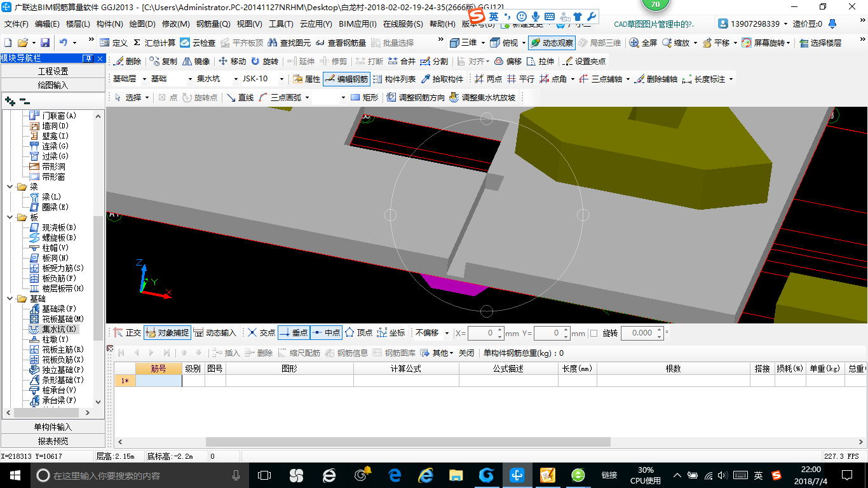This screenshot has width=868, height=488.
Task: Open the 构件(N) menu
Action: [109, 24]
